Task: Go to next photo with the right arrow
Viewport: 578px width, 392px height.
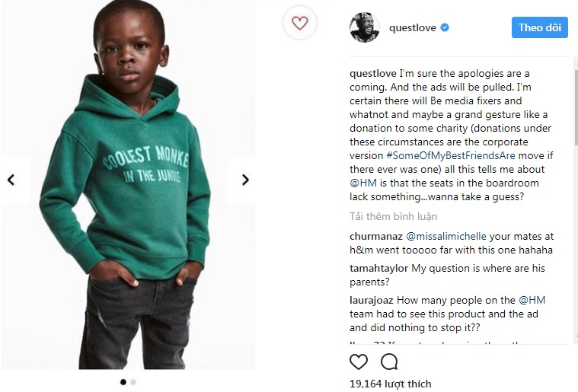Action: pyautogui.click(x=245, y=180)
